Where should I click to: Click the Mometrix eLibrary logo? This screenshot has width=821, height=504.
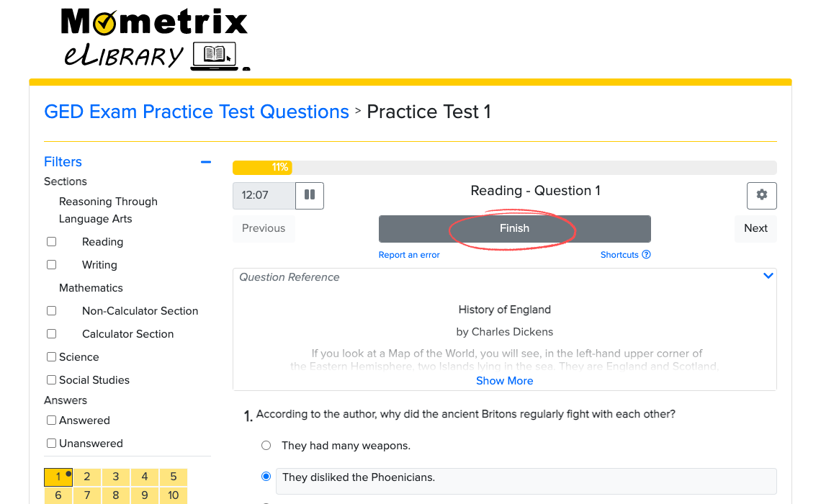coord(155,39)
